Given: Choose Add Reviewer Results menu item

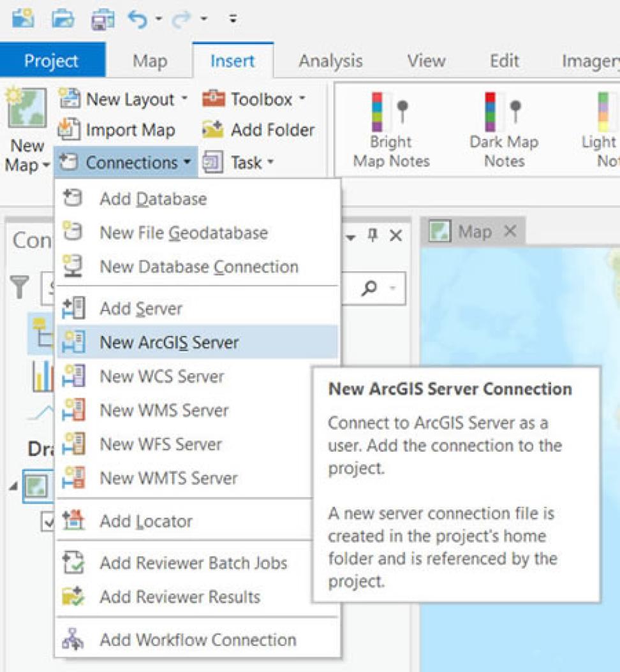Looking at the screenshot, I should point(184,596).
